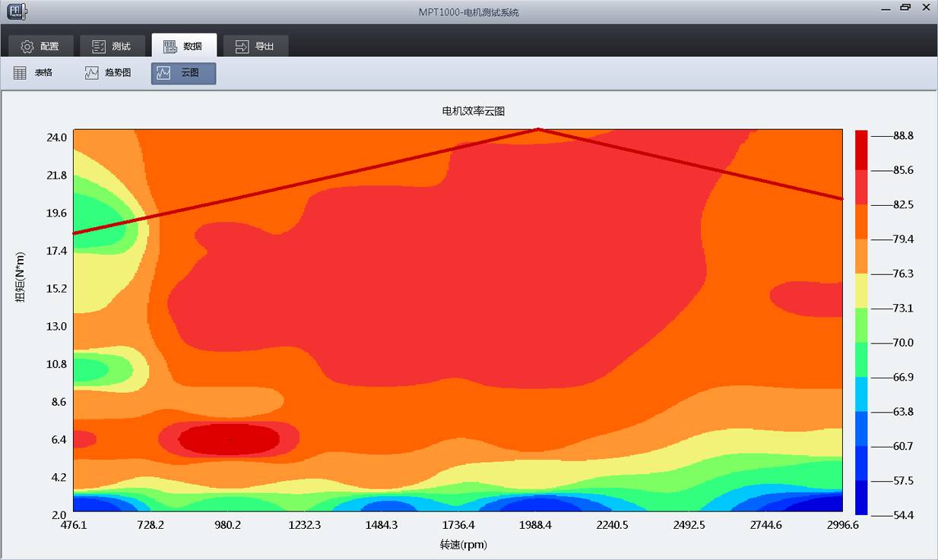Click the dark red peak efficiency region
Image resolution: width=938 pixels, height=560 pixels.
(x=229, y=440)
